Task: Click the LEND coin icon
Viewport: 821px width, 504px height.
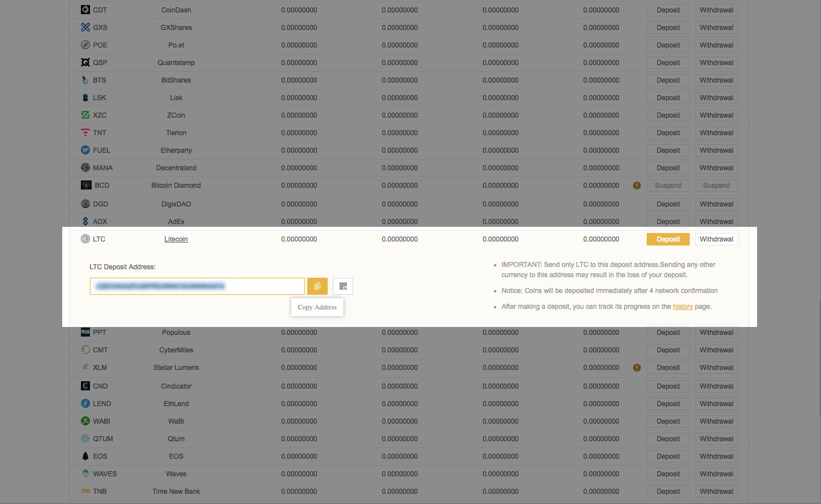Action: click(85, 403)
